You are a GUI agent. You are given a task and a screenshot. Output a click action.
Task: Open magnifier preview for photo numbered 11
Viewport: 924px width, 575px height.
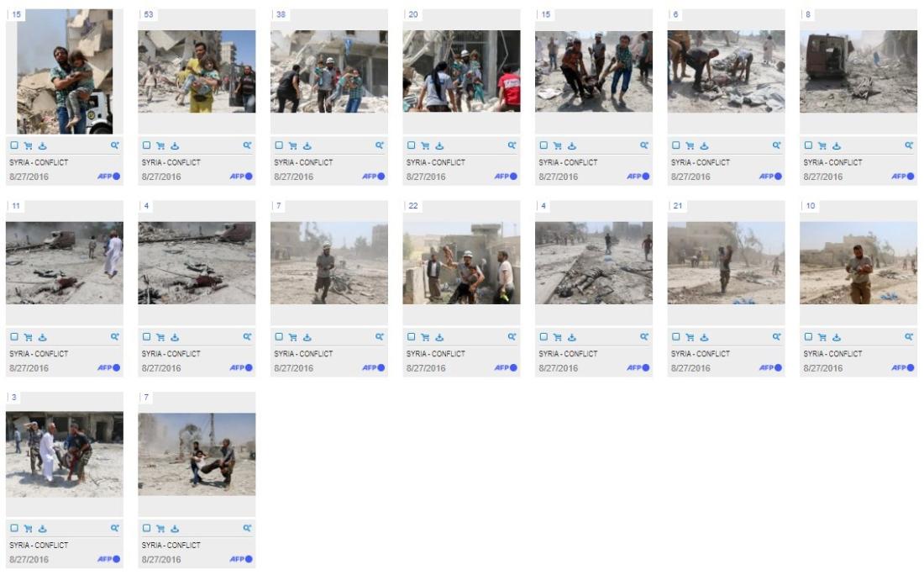click(115, 337)
